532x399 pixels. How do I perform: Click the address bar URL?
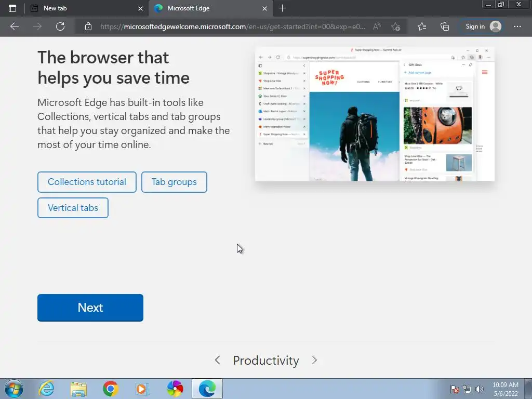point(232,26)
